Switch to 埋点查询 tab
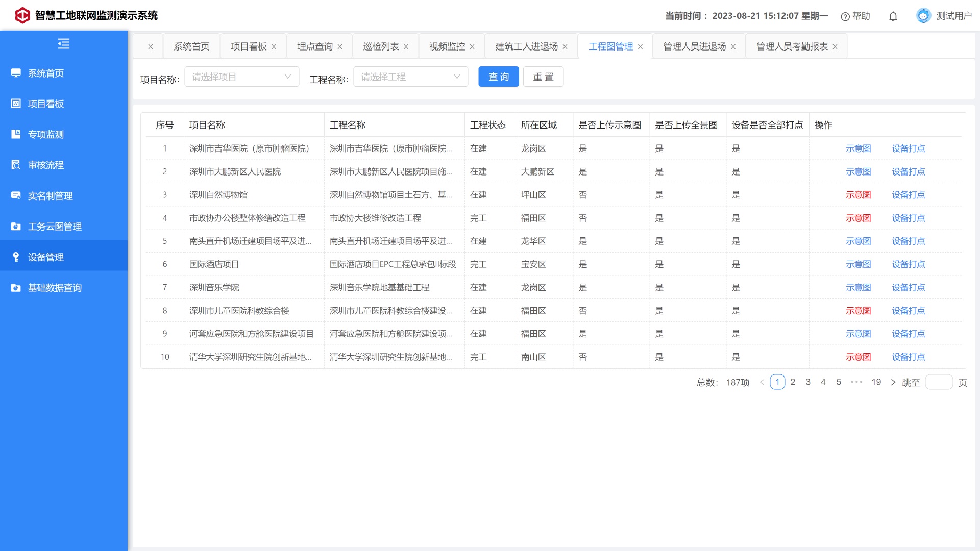Screen dimensions: 980x551 coord(315,46)
